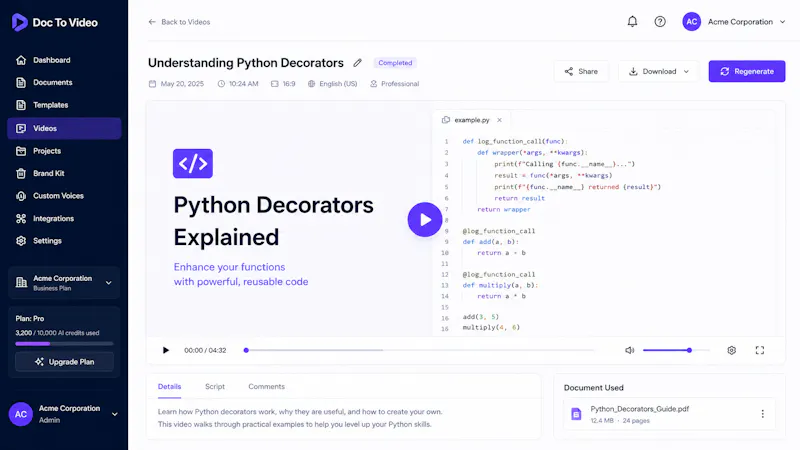Select the example.py tab
Image resolution: width=800 pixels, height=450 pixels.
click(x=472, y=120)
